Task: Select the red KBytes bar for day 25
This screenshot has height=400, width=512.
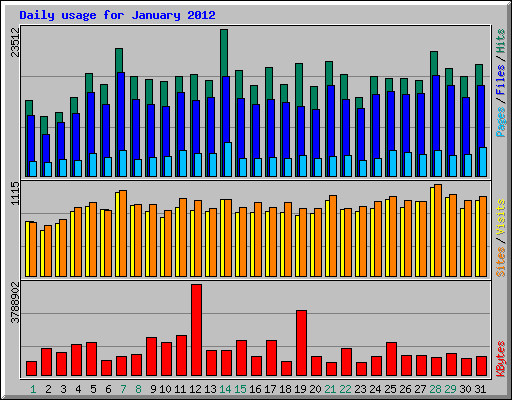Action: tap(392, 359)
